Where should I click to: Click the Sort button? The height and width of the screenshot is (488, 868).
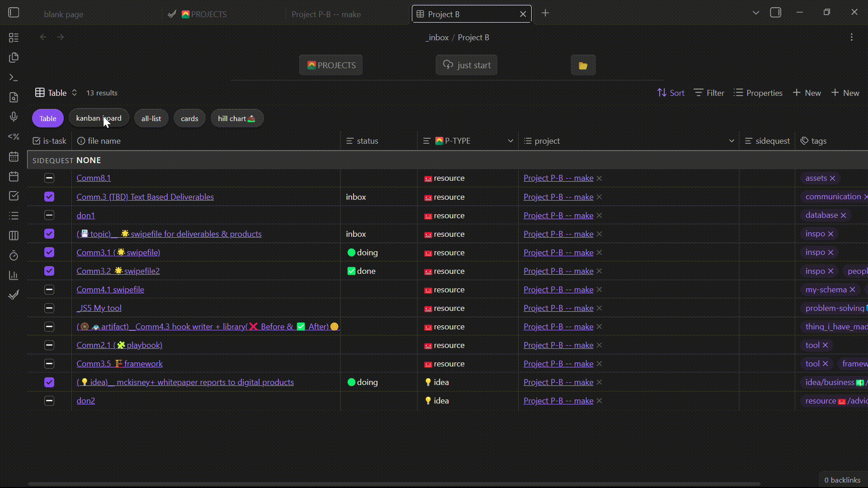click(671, 93)
